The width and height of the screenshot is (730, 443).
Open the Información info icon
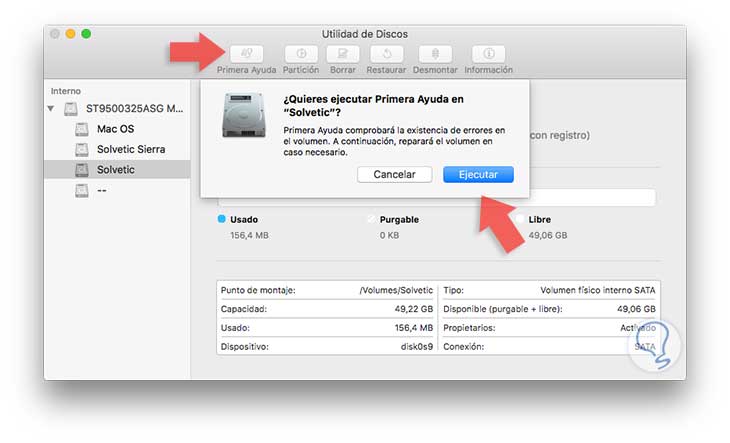coord(488,54)
